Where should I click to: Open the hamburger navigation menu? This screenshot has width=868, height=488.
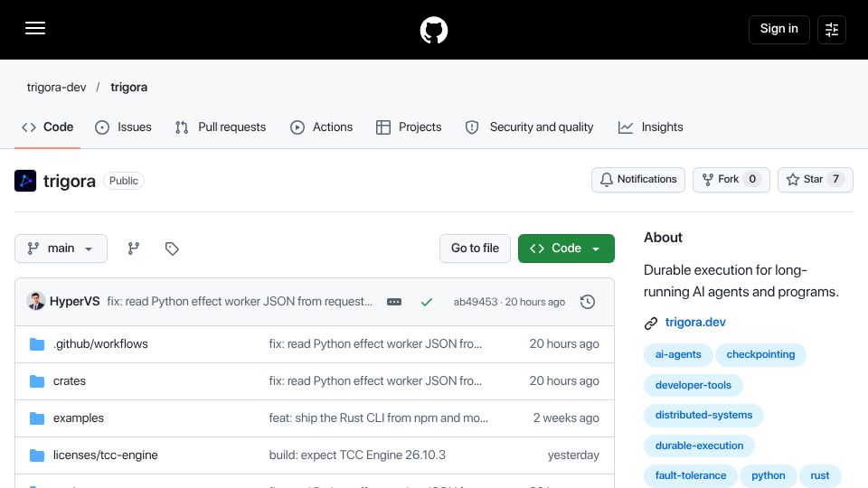pyautogui.click(x=35, y=29)
